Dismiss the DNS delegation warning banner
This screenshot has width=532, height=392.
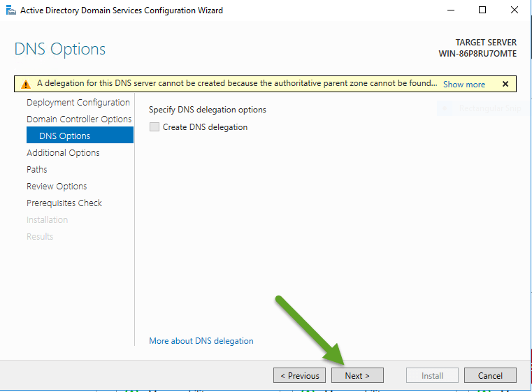(x=505, y=84)
